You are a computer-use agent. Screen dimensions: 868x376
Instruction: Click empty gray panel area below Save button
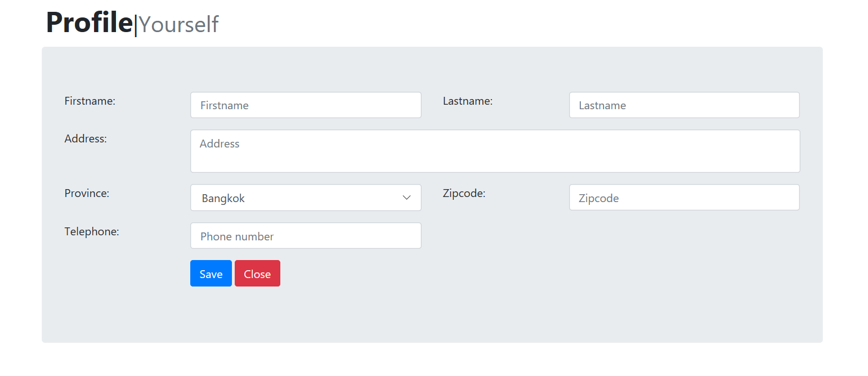click(x=225, y=315)
